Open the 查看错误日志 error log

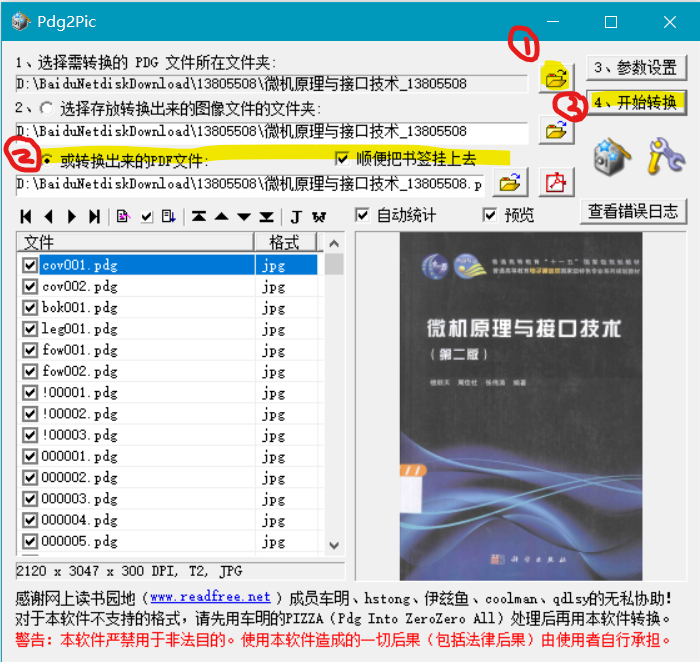[x=633, y=211]
